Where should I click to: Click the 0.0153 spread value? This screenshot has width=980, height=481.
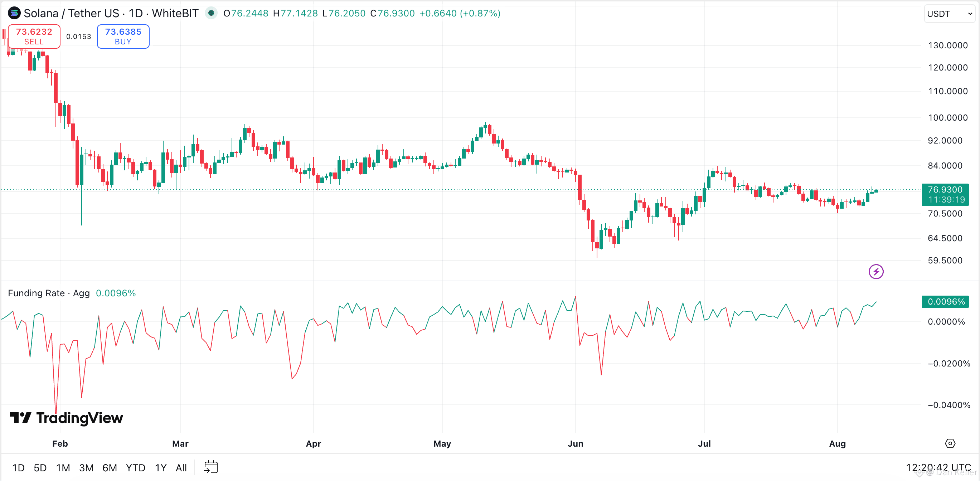[x=79, y=37]
